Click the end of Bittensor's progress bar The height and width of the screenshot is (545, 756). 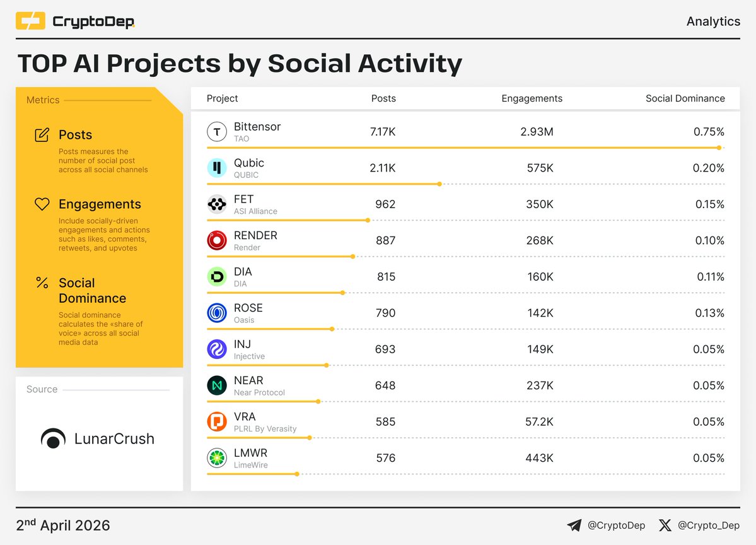719,148
